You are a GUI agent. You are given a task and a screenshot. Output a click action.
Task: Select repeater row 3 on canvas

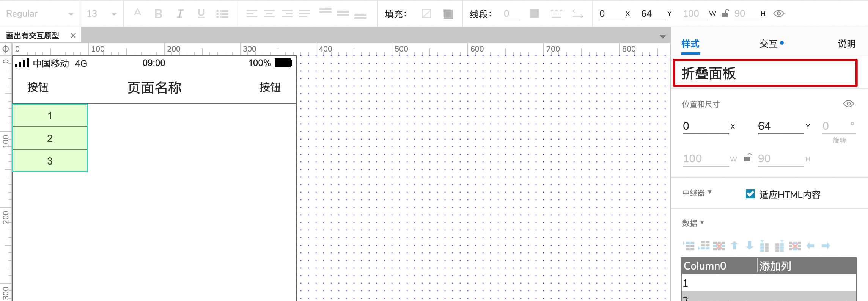click(50, 161)
